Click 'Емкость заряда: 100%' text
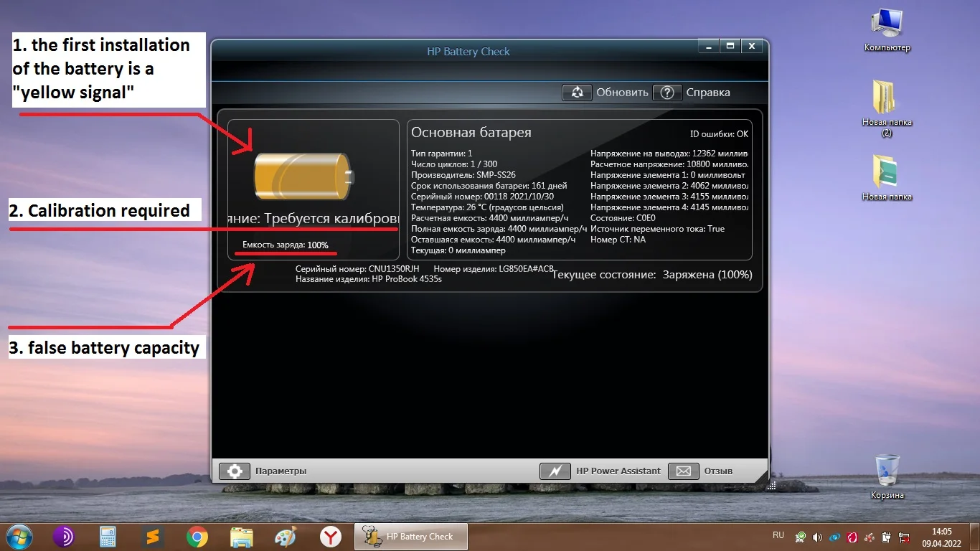This screenshot has height=551, width=980. click(286, 245)
